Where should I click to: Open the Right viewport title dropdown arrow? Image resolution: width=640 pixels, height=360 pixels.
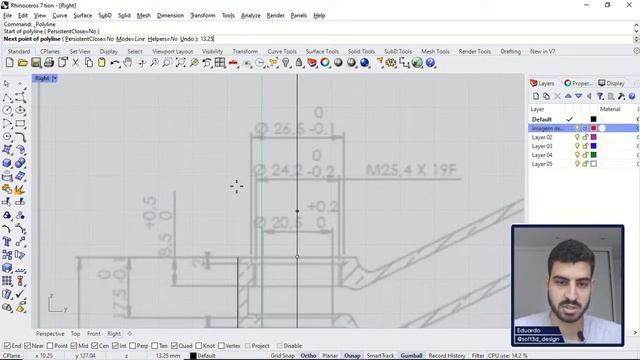point(55,78)
